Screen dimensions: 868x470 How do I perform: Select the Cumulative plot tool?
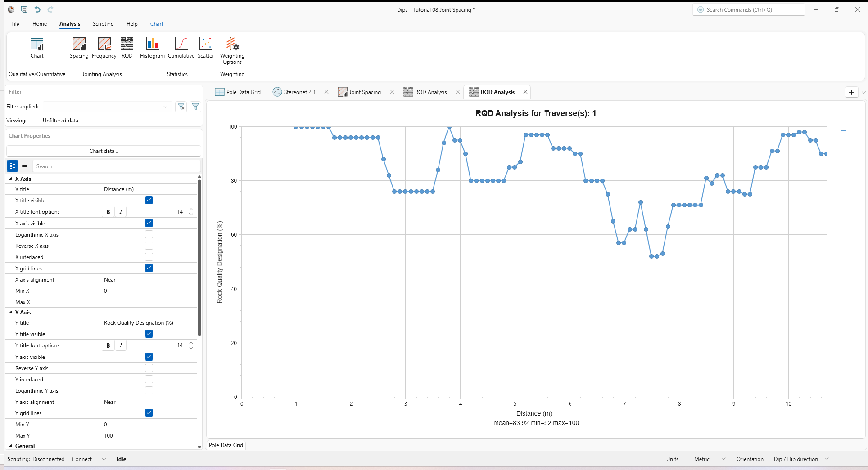[181, 48]
